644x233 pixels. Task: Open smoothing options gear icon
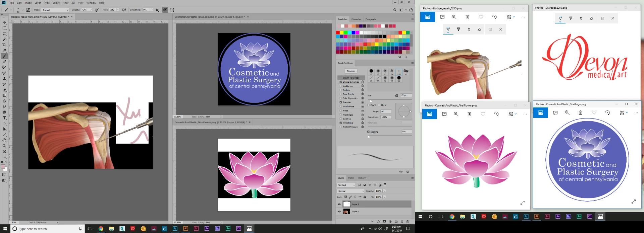click(157, 10)
